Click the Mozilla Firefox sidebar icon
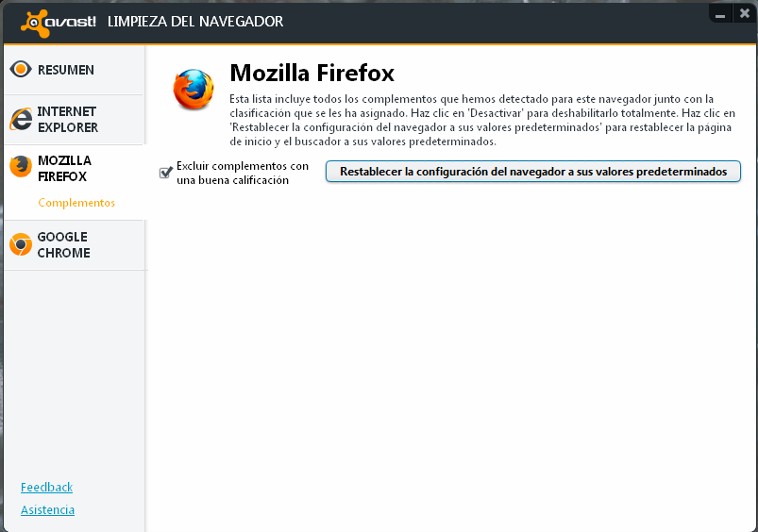The width and height of the screenshot is (758, 532). click(x=21, y=167)
